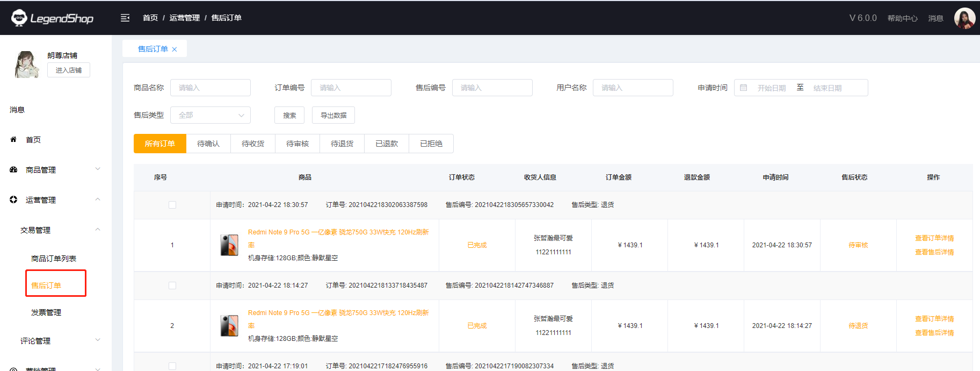Viewport: 980px width, 371px height.
Task: Click the version label V 6.0.0
Action: 863,18
